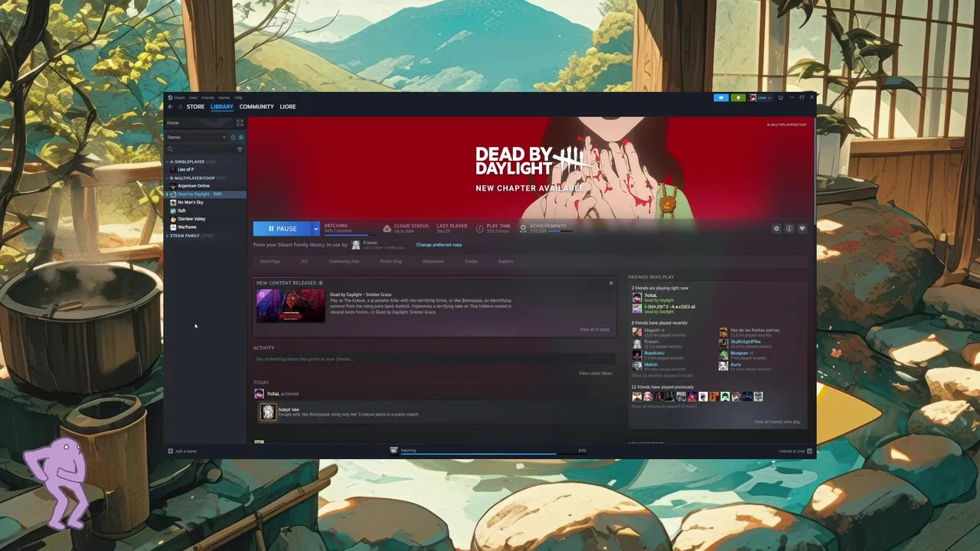Open achievements badge icon
This screenshot has height=551, width=980.
[x=523, y=228]
